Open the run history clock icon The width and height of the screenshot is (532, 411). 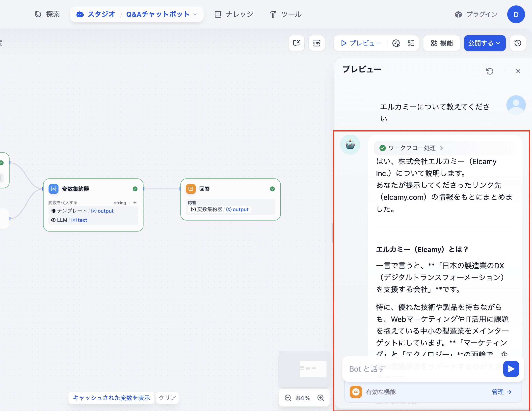[x=396, y=43]
